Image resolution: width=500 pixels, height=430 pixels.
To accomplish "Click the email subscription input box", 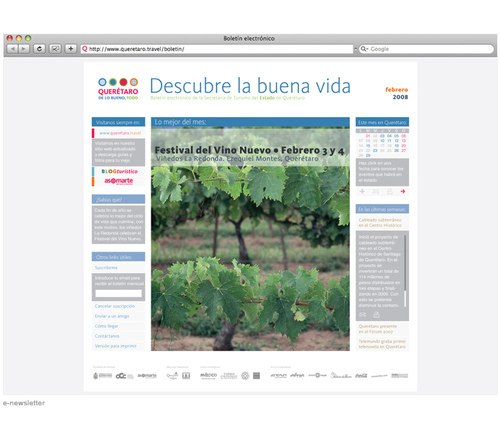I will [x=118, y=293].
